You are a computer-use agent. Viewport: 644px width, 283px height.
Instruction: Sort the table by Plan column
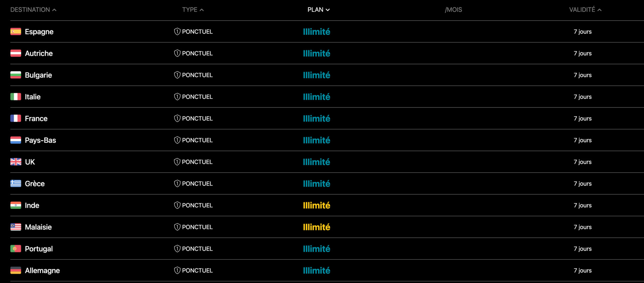pos(318,10)
